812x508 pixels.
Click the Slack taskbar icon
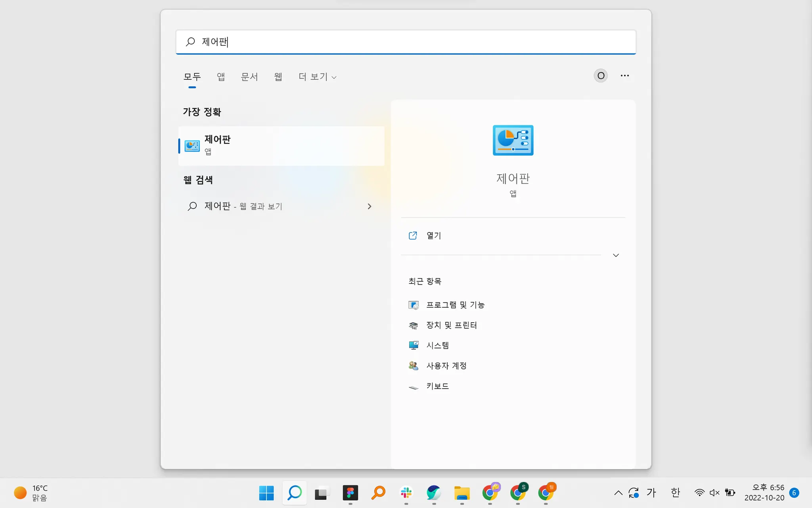pos(406,493)
